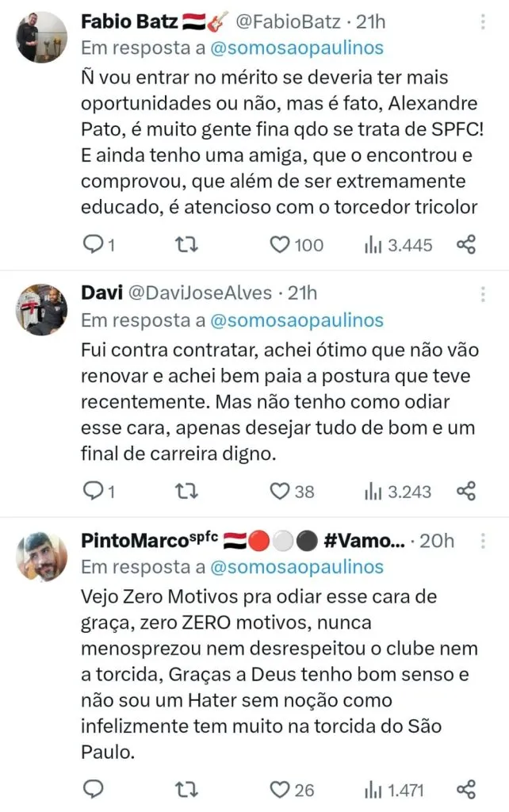509x812 pixels.
Task: Like Davi's tweet with 38 likes
Action: tap(279, 492)
